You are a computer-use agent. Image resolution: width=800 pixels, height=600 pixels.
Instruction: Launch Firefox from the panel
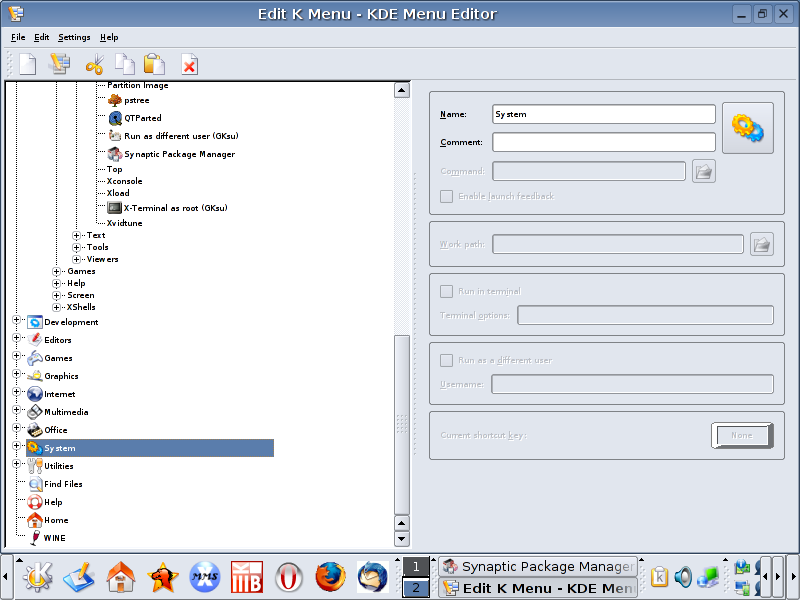[329, 576]
